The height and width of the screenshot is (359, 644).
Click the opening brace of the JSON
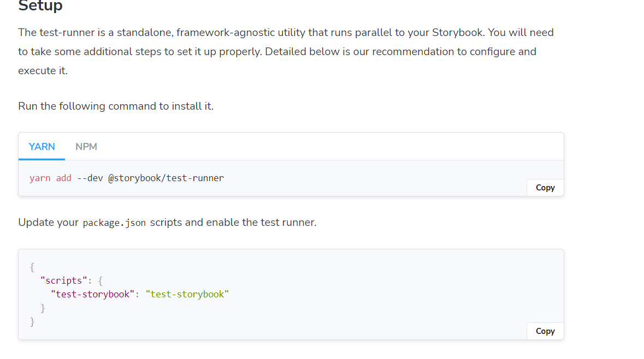(x=32, y=267)
